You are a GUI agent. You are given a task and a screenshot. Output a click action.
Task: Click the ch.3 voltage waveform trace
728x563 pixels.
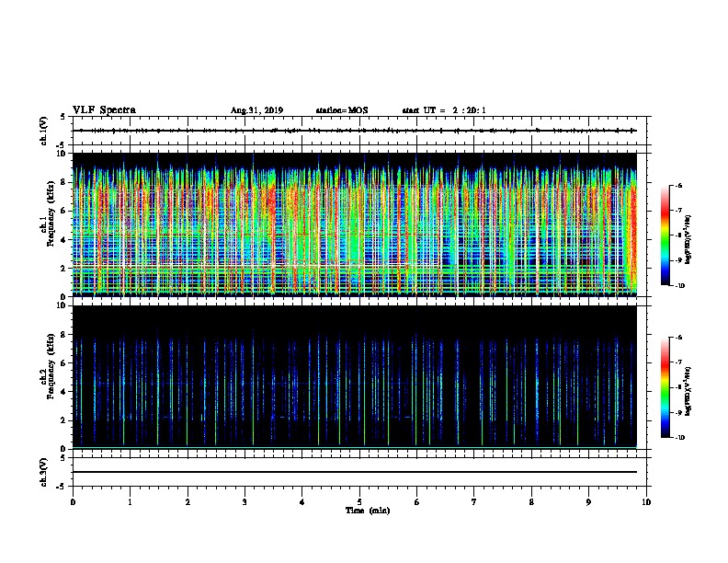point(354,472)
